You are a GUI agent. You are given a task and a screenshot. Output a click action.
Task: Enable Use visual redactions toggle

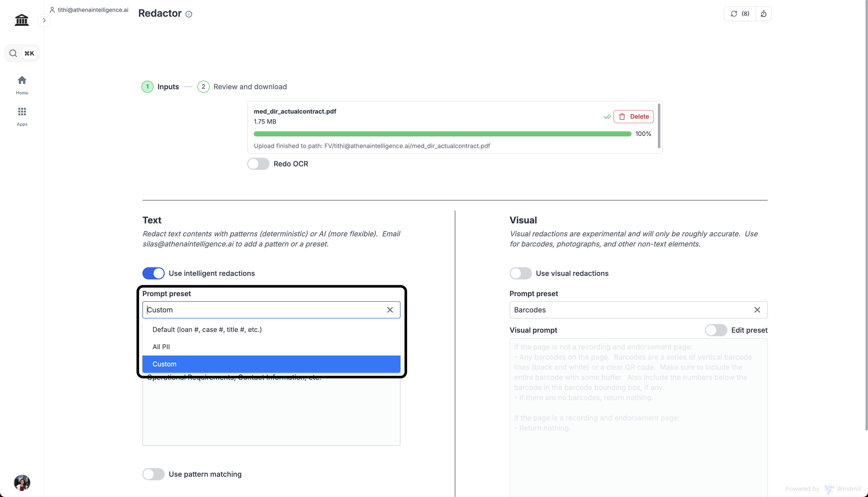pos(520,273)
